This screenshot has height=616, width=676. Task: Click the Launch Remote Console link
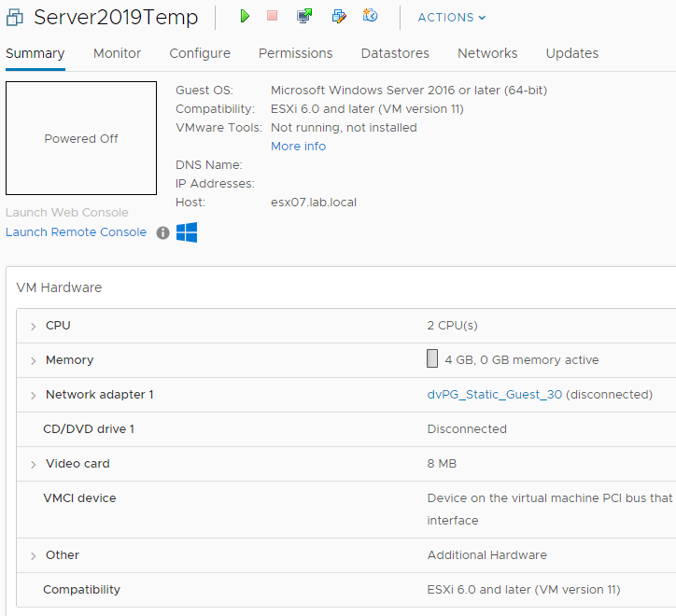click(x=76, y=232)
